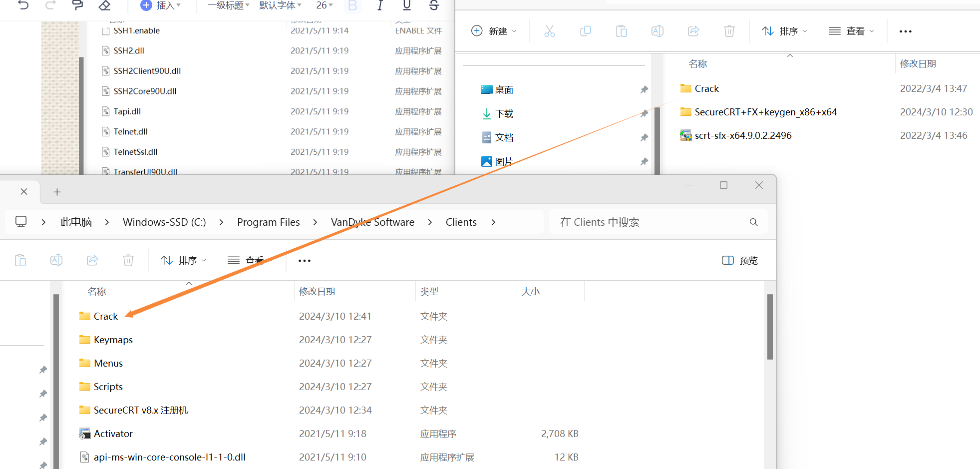Select SSH2.dll in the document file list
This screenshot has width=980, height=469.
(123, 50)
